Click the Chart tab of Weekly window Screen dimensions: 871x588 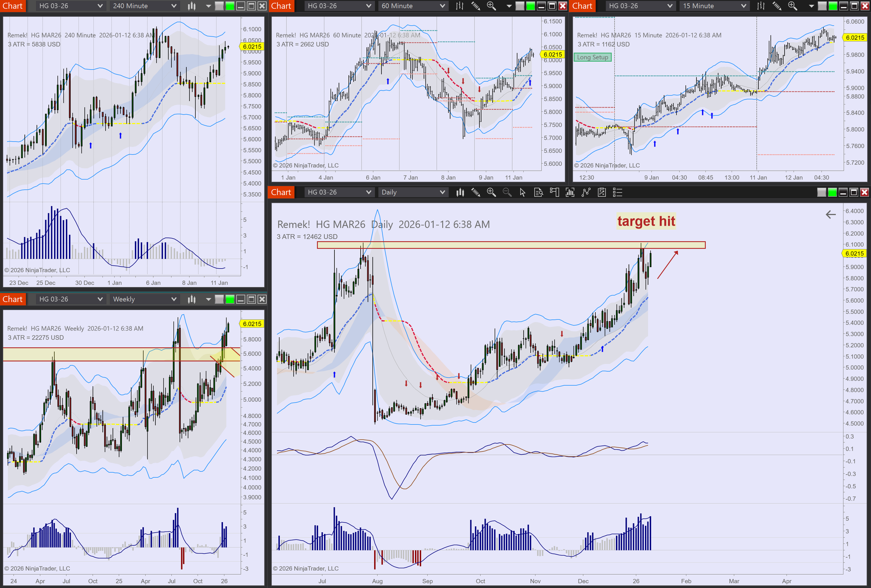[13, 299]
